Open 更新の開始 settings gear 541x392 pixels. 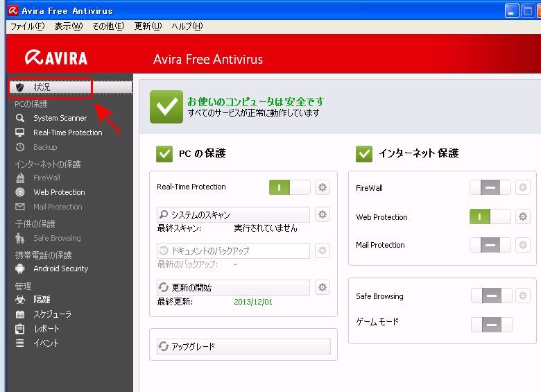pyautogui.click(x=323, y=287)
